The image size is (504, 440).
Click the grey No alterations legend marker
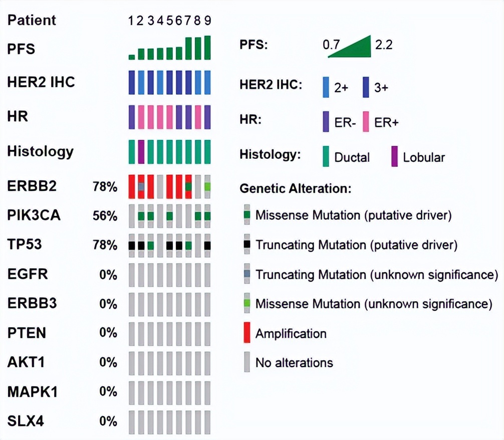pos(247,362)
